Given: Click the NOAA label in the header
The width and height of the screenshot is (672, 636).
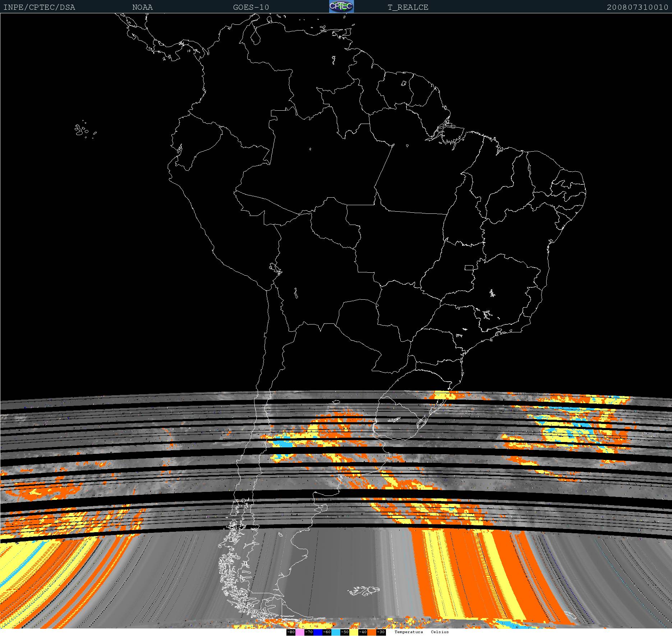Looking at the screenshot, I should (142, 7).
